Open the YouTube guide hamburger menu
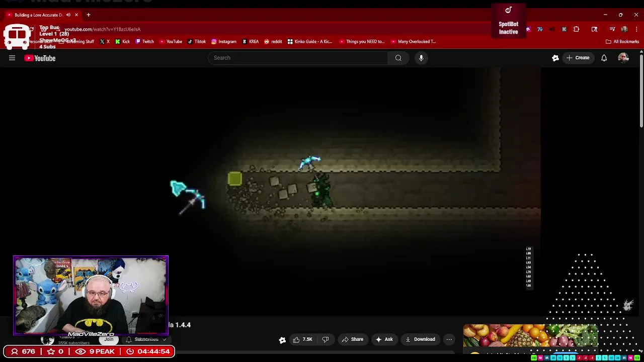 [12, 58]
